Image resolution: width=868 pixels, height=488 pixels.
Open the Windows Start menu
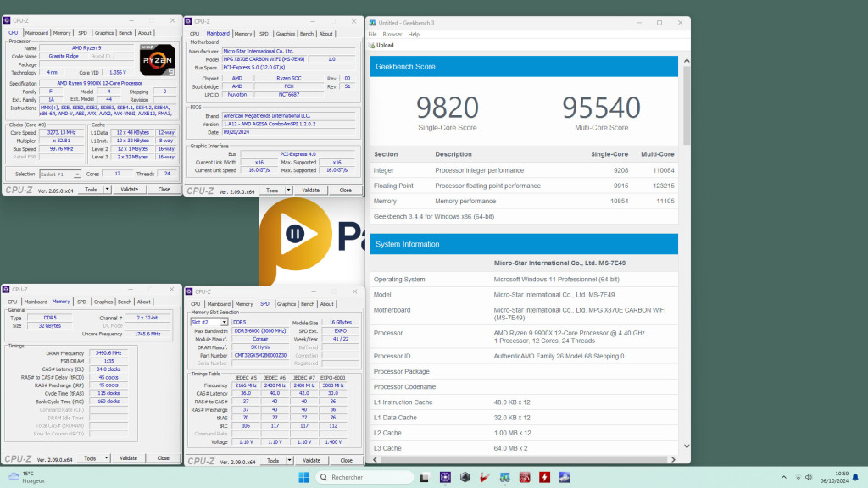click(x=303, y=477)
